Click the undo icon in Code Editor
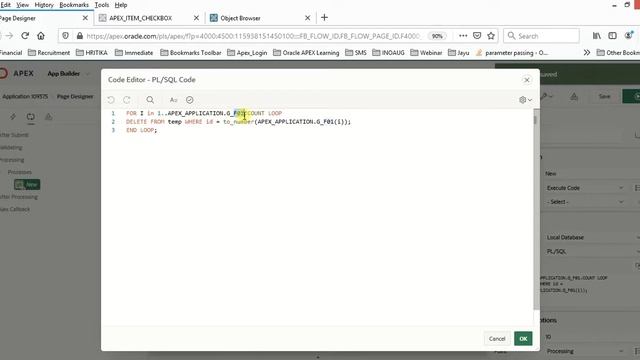Viewport: 640px width, 360px height. 111,100
